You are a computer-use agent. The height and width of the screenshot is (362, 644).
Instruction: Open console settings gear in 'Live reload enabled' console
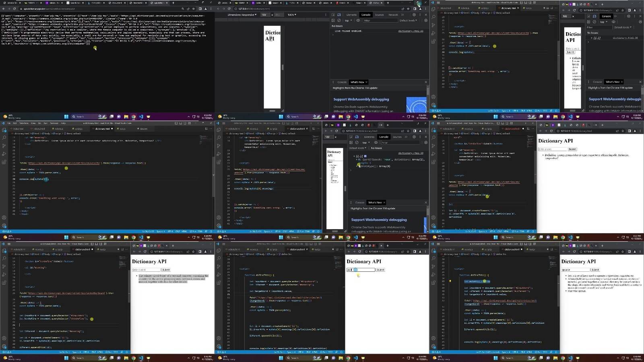[426, 21]
